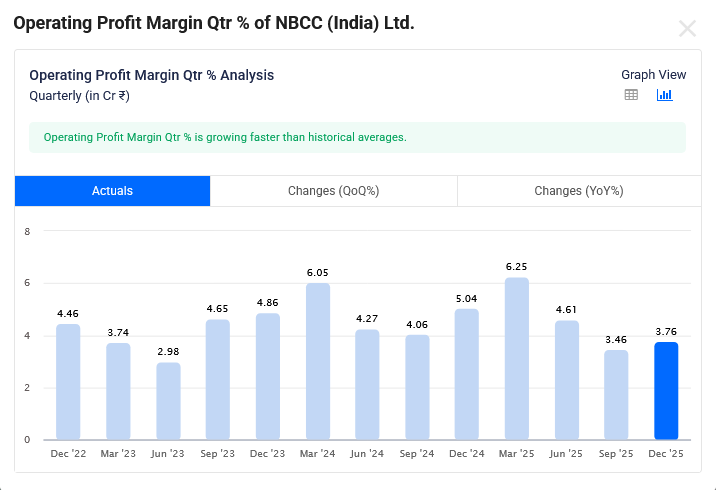
Task: Click the Dec '23 bar showing 4.86
Action: 268,377
